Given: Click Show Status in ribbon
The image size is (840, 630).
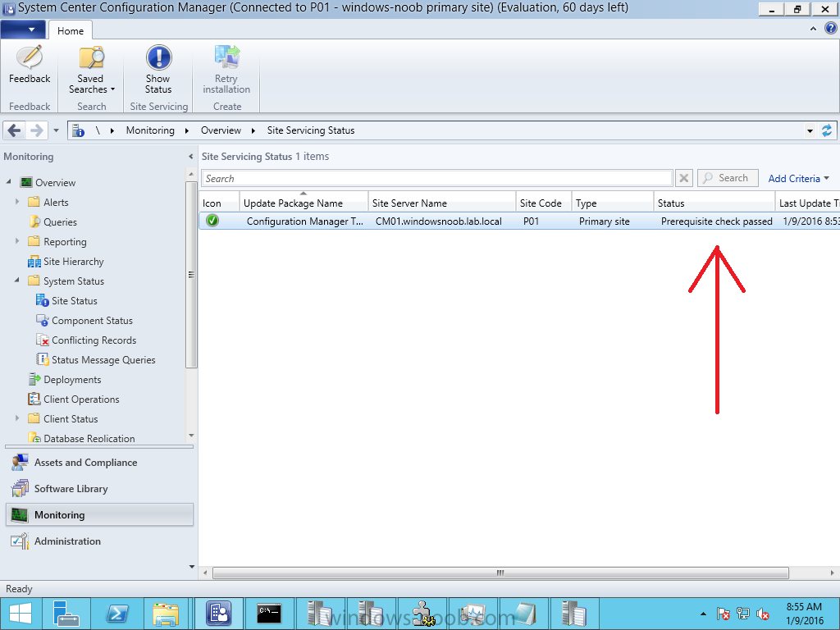Looking at the screenshot, I should (x=158, y=71).
